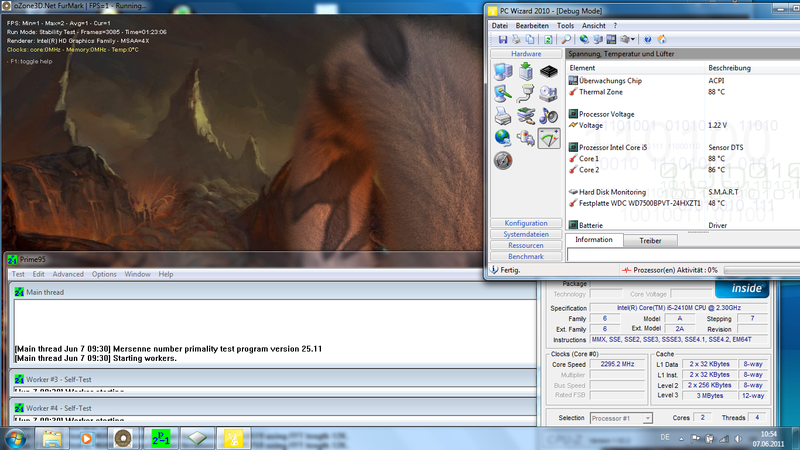Click the Ressourcen category button
800x450 pixels.
pos(526,245)
